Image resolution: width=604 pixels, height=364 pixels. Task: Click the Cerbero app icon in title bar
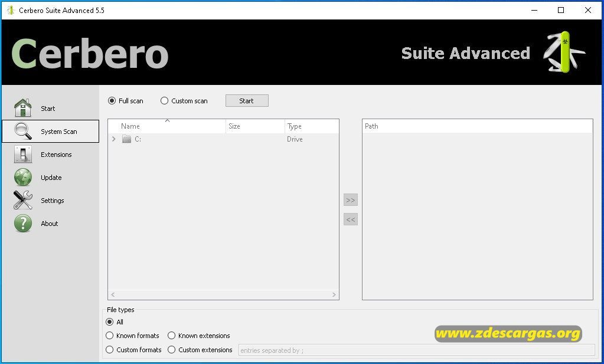11,11
